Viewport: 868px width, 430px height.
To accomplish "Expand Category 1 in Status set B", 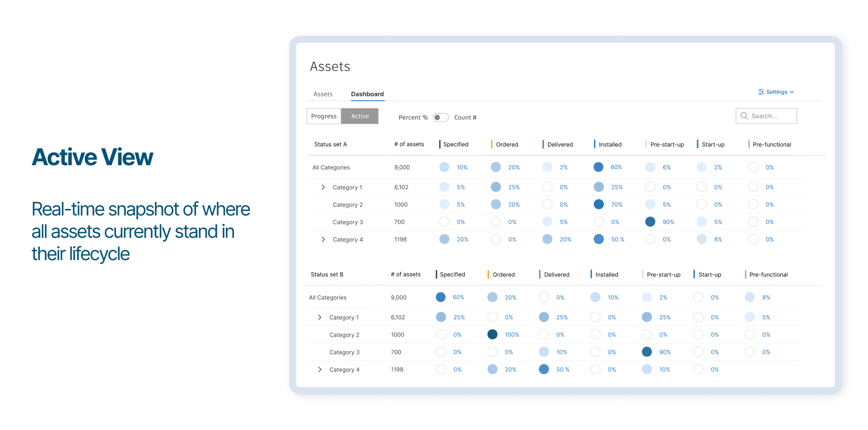I will pos(319,317).
